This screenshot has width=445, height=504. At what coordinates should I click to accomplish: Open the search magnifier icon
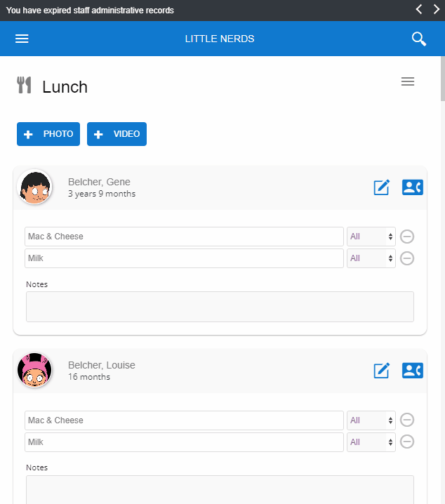pyautogui.click(x=418, y=39)
